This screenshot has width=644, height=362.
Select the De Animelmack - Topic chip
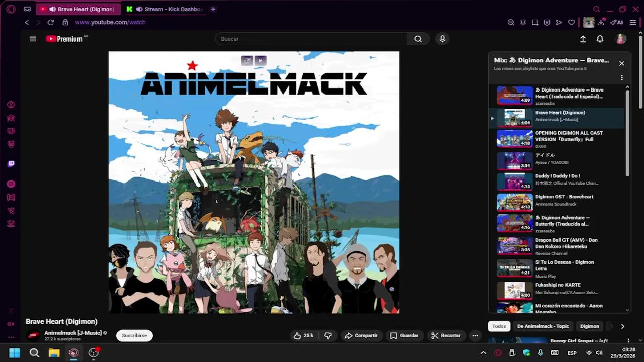(x=543, y=326)
